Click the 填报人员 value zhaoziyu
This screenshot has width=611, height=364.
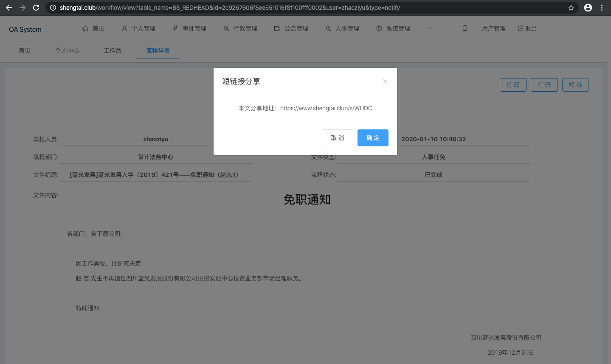156,139
